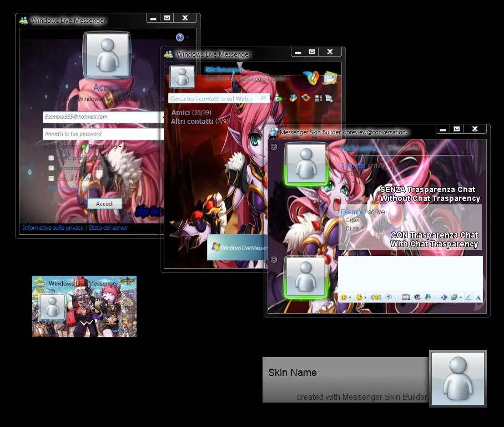Click the help question mark icon
This screenshot has height=427, width=504.
coord(180,37)
